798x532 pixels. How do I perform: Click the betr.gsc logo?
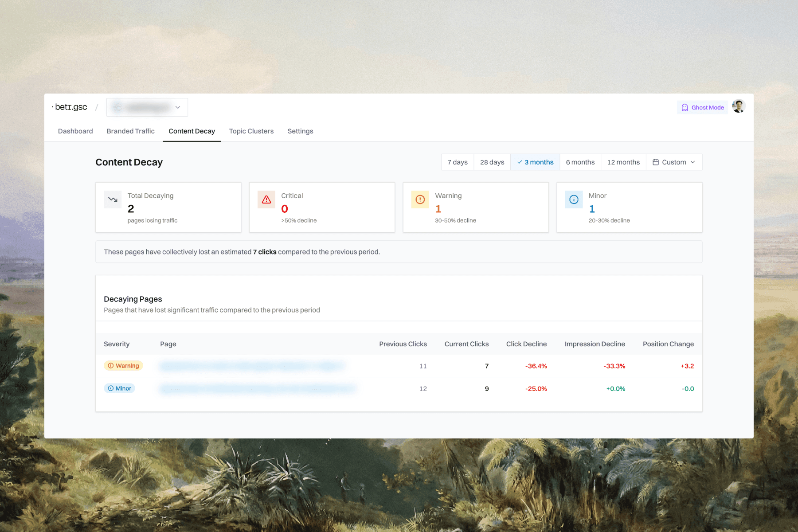(x=70, y=107)
